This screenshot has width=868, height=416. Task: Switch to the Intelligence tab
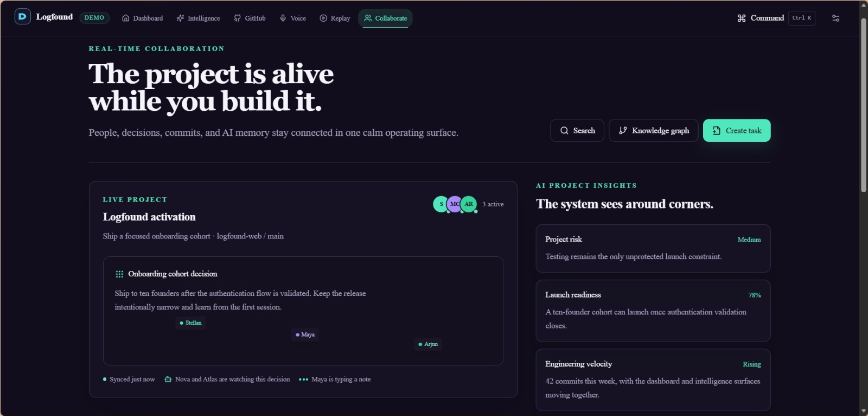click(198, 18)
